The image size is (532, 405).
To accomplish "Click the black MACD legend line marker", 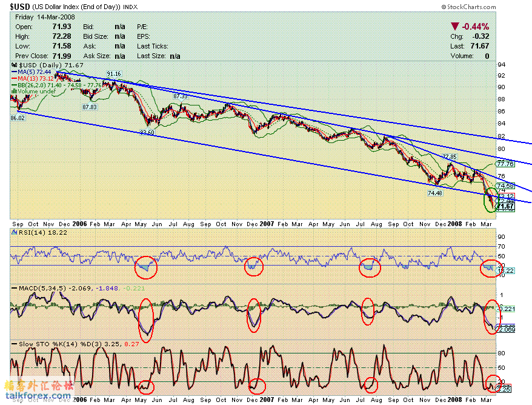I will tap(15, 288).
